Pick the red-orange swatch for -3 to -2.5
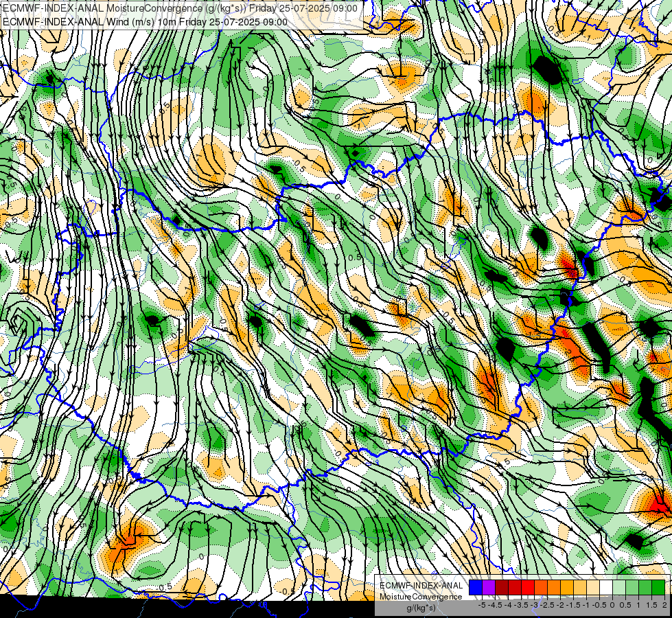 (541, 588)
